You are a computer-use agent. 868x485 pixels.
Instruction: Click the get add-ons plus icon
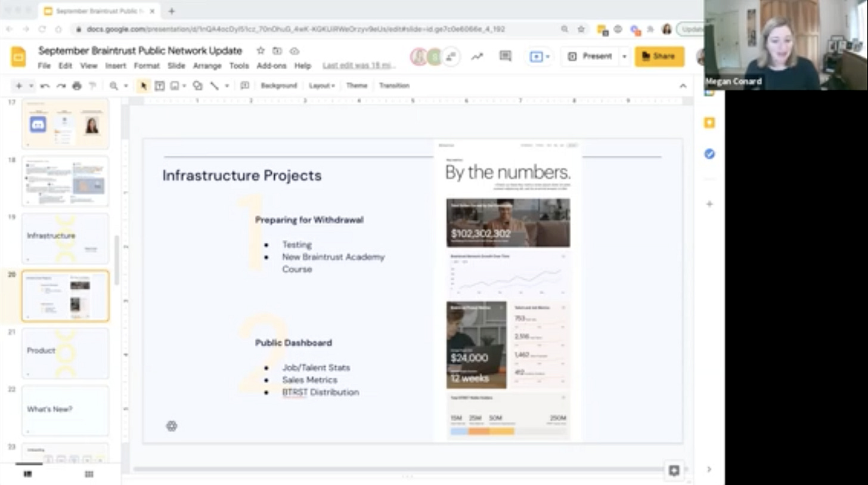point(709,204)
